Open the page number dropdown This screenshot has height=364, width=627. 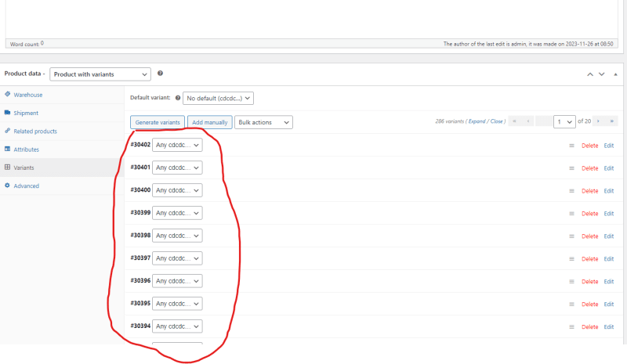[x=564, y=121]
